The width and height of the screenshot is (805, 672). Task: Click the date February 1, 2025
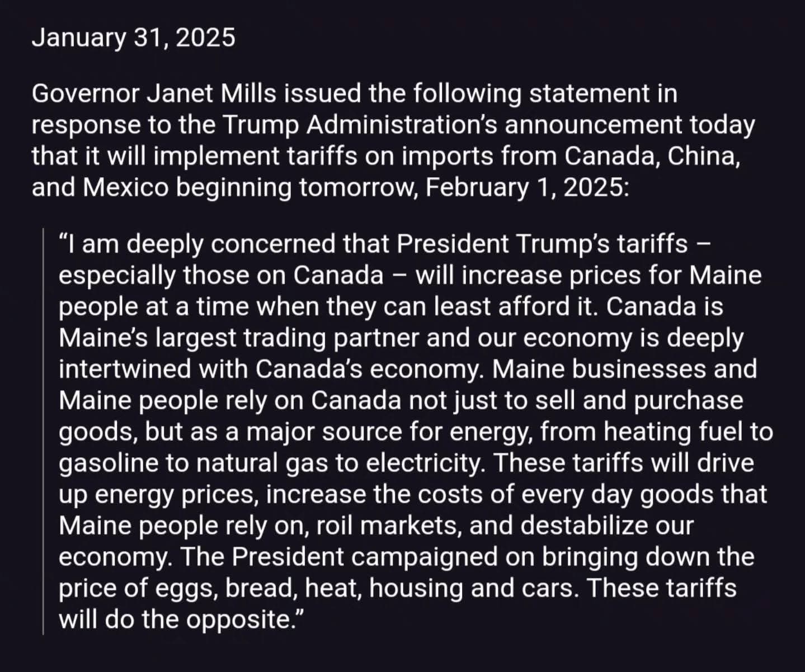523,188
